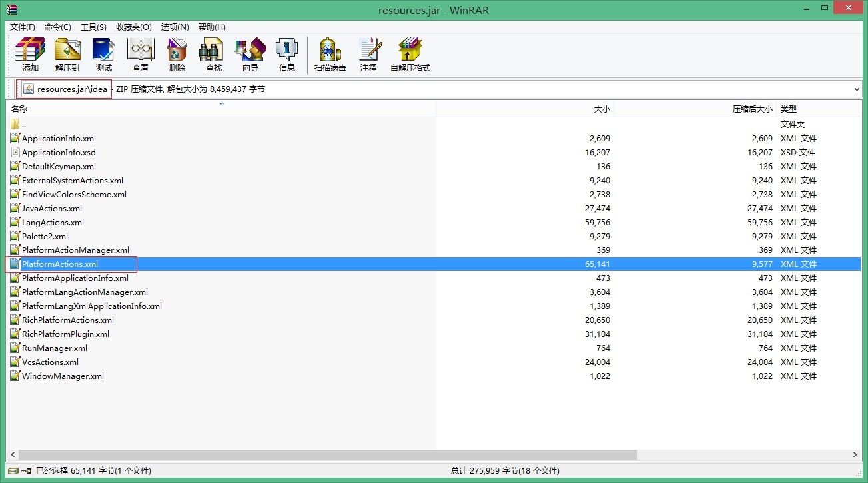Click horizontal scrollbar right arrow

tap(855, 455)
